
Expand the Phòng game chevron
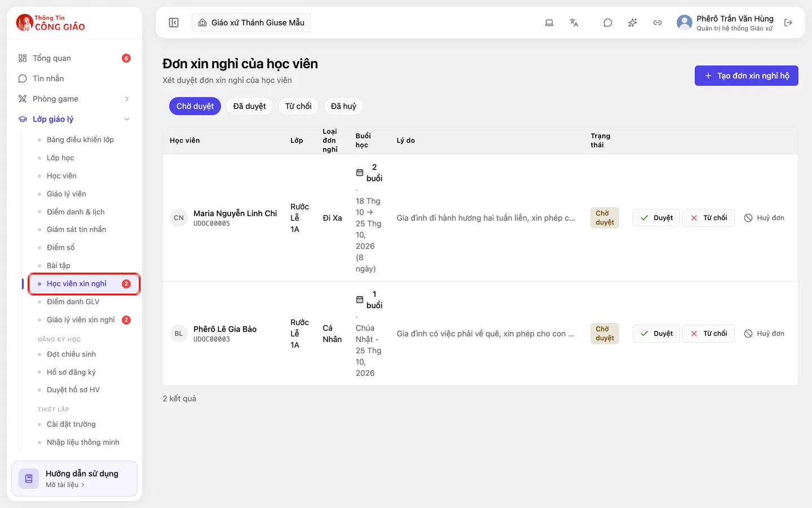point(127,99)
